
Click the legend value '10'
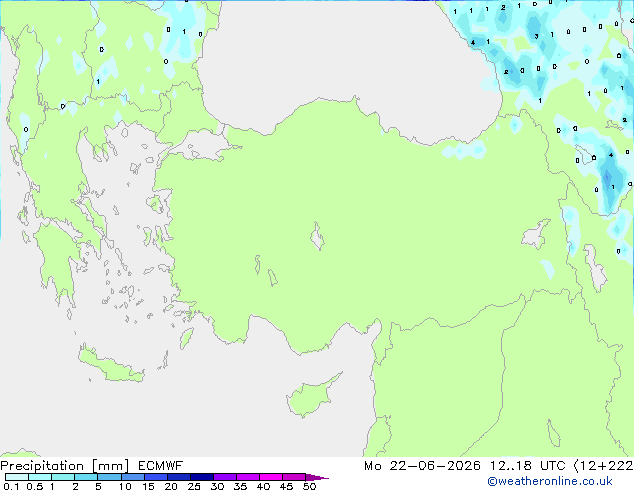click(125, 486)
